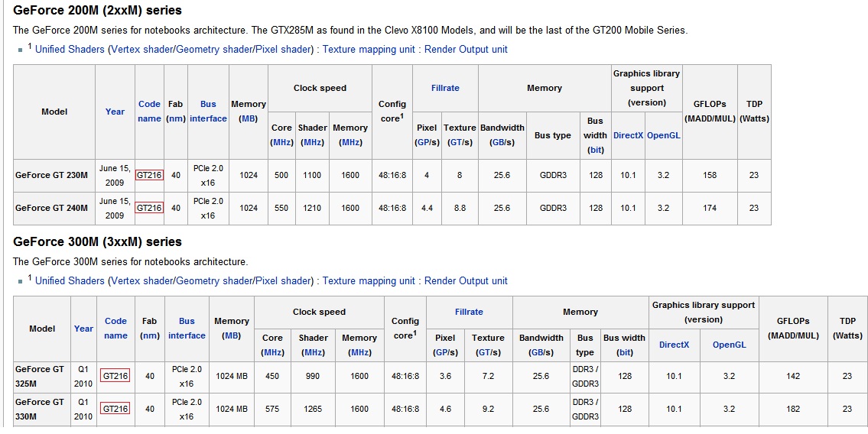Click the 1265 shader clock value

pos(312,409)
